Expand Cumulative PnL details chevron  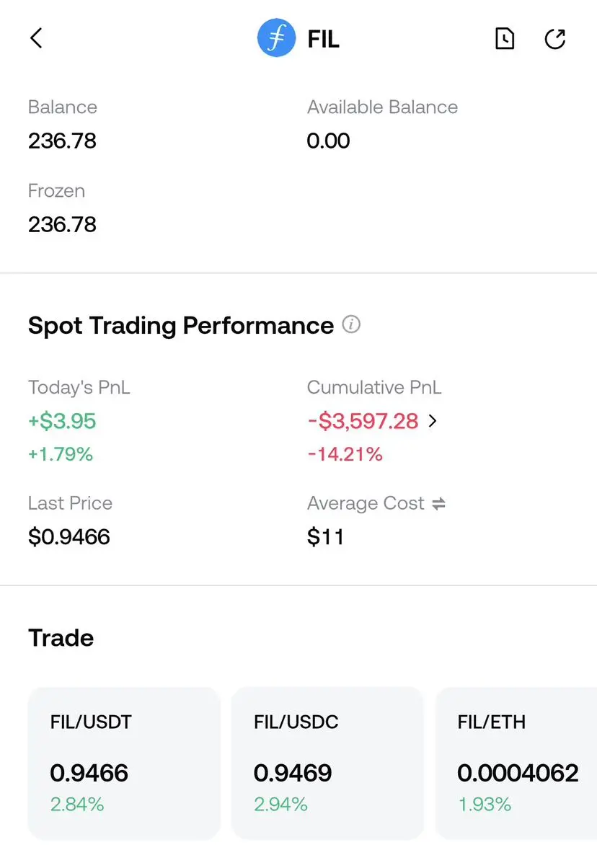pos(433,421)
